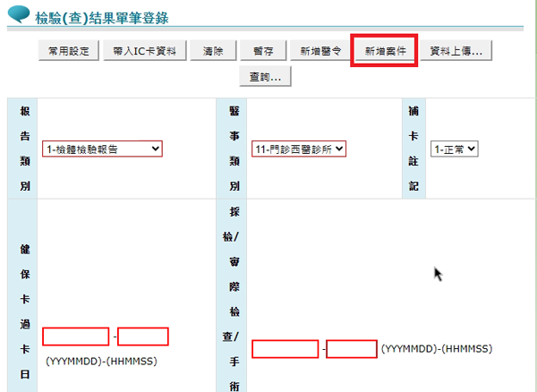Click the 新增醫令 button
The image size is (537, 392).
click(320, 51)
